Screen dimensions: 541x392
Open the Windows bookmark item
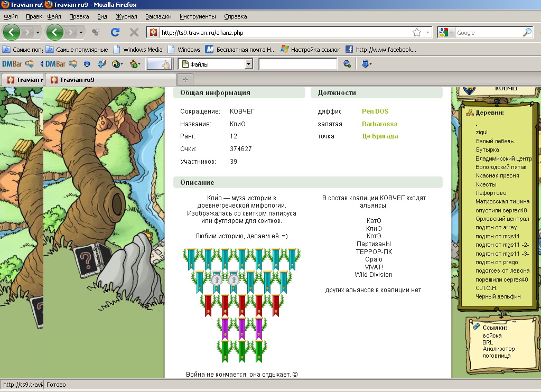pyautogui.click(x=184, y=49)
